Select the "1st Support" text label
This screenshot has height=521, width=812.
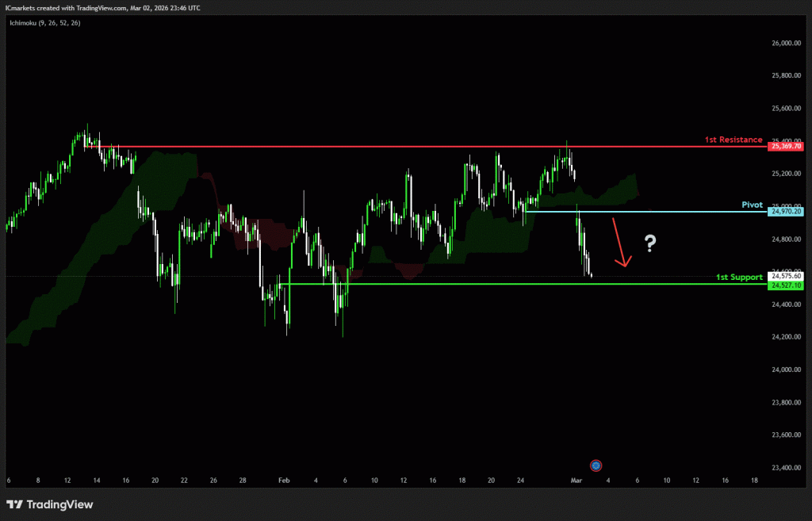tap(739, 277)
